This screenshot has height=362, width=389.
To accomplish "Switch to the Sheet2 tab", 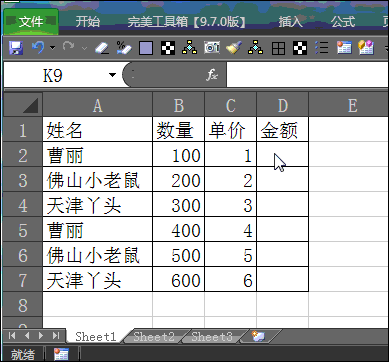I will (x=154, y=337).
